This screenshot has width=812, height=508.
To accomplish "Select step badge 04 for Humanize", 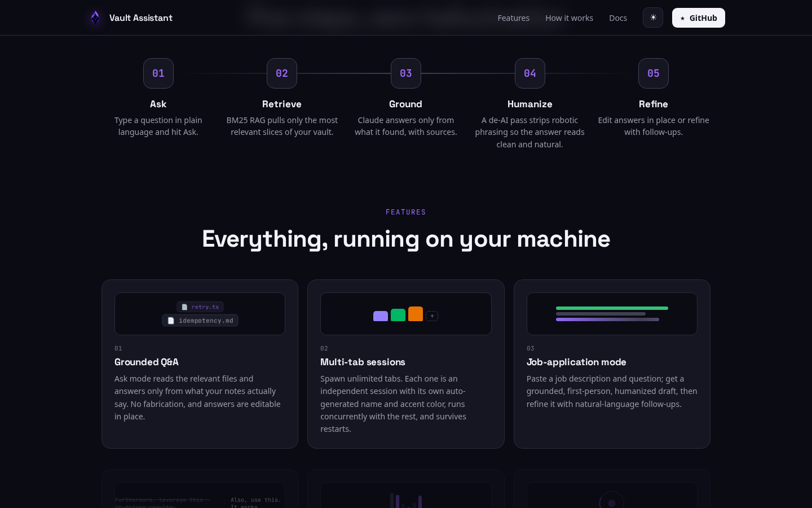I will 530,73.
